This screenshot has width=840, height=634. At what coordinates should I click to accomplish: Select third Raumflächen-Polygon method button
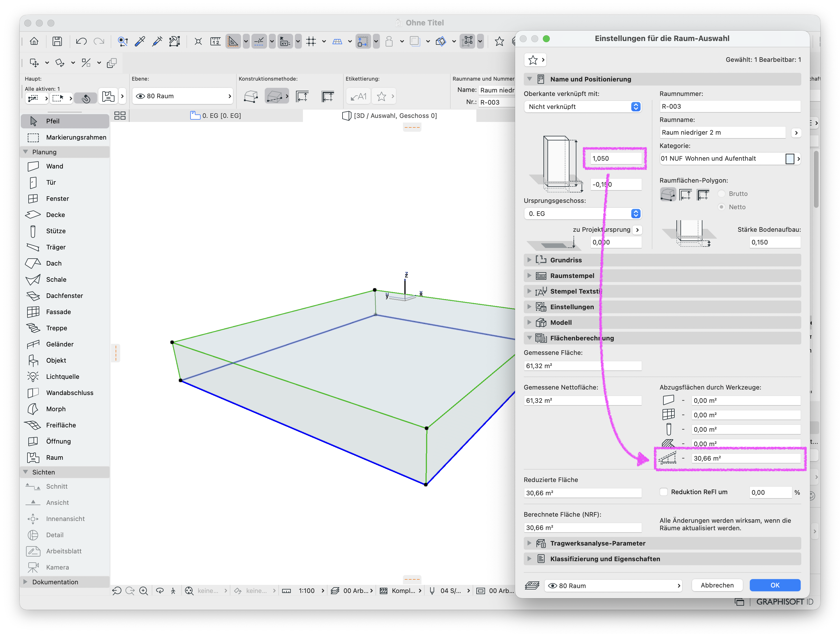point(703,194)
